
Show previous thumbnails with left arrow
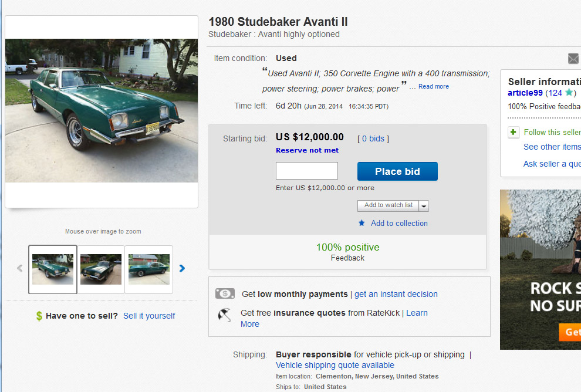[x=19, y=268]
